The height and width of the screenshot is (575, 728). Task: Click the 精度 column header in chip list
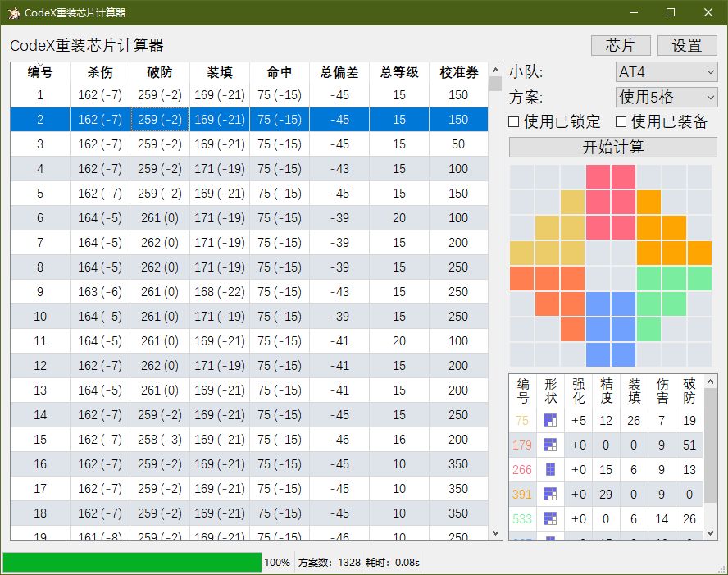607,391
